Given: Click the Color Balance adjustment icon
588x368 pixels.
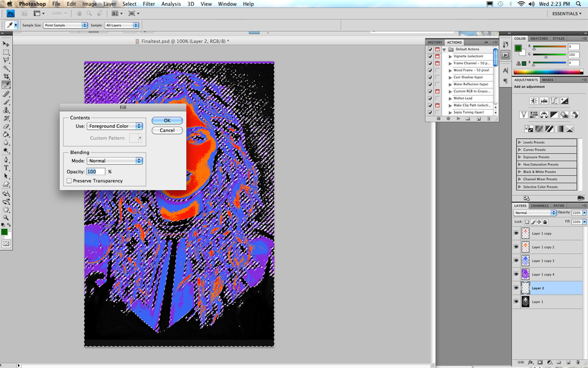Looking at the screenshot, I should pos(544,115).
